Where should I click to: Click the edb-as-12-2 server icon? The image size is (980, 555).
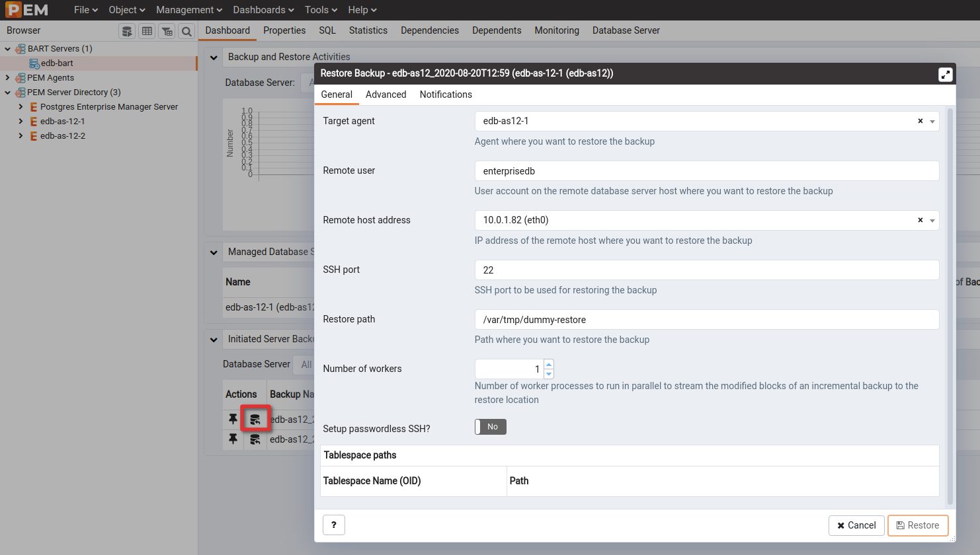(x=33, y=136)
